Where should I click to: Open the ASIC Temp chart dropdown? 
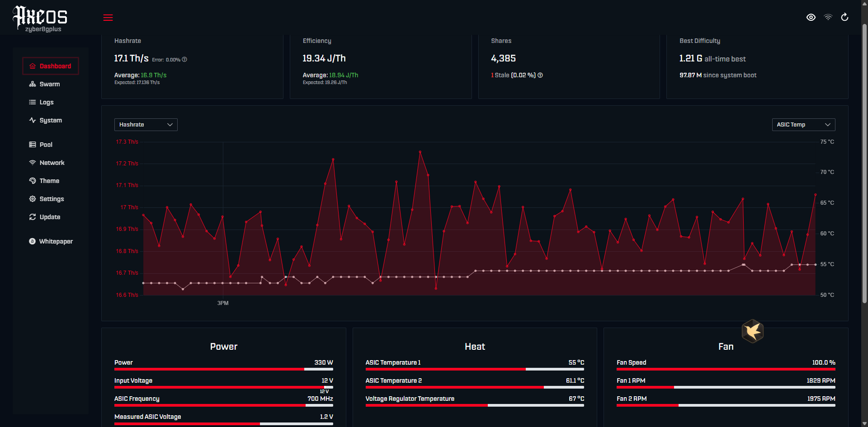(803, 125)
